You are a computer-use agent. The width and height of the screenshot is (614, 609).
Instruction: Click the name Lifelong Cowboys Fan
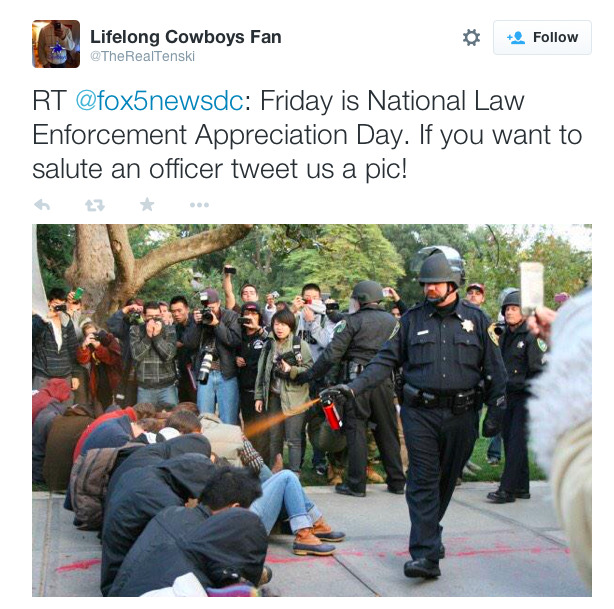[186, 37]
